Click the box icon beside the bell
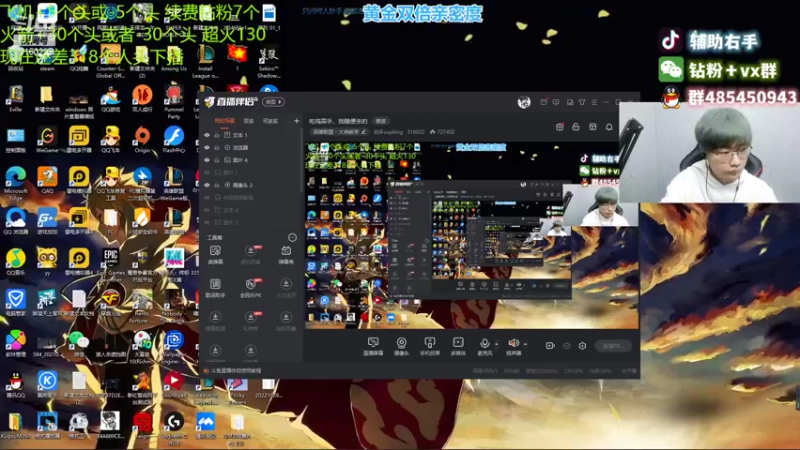800x450 pixels. (592, 127)
